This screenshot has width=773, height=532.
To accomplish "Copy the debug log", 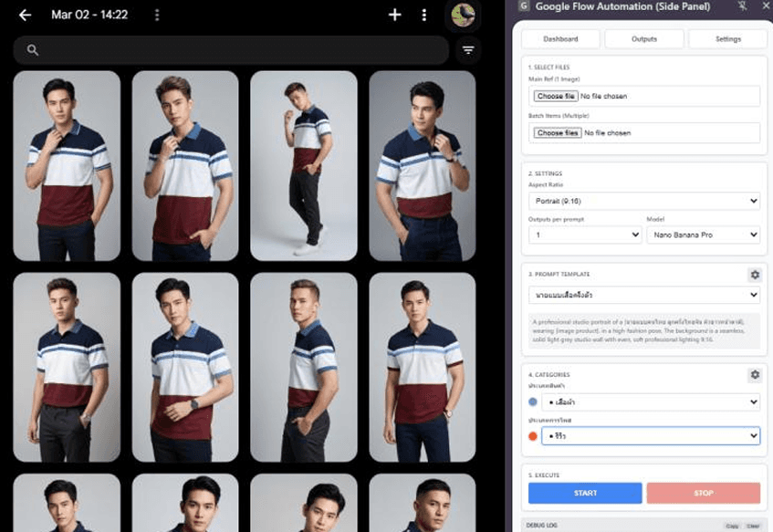I will [x=732, y=527].
